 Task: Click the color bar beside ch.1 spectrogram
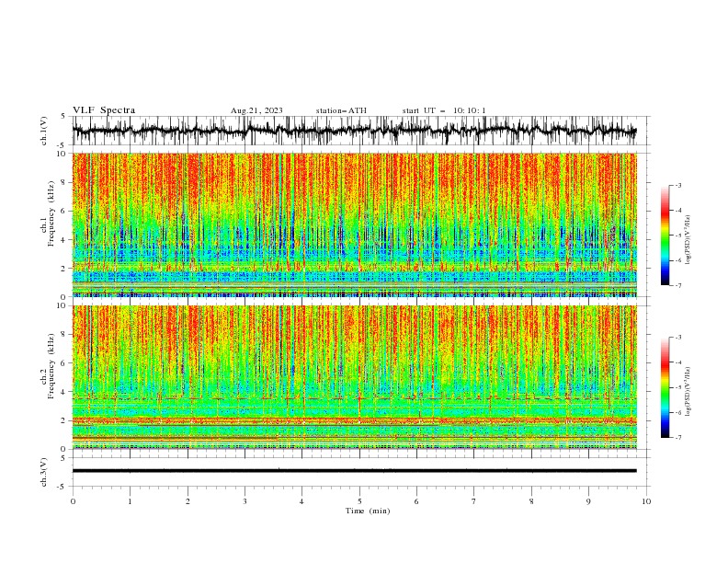pos(665,236)
